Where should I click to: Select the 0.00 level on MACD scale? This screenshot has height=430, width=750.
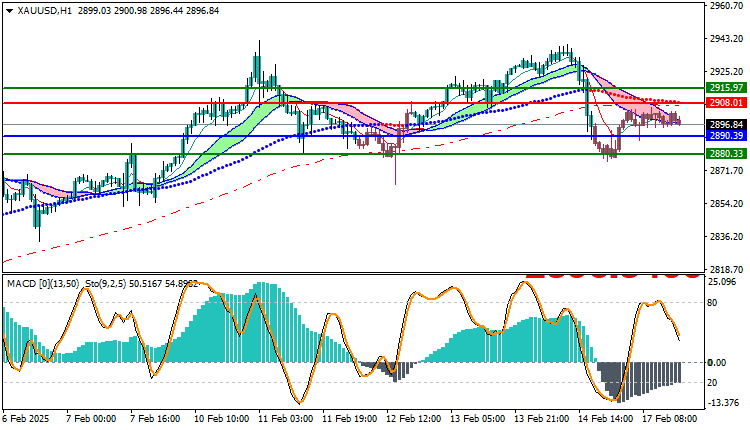(x=717, y=363)
